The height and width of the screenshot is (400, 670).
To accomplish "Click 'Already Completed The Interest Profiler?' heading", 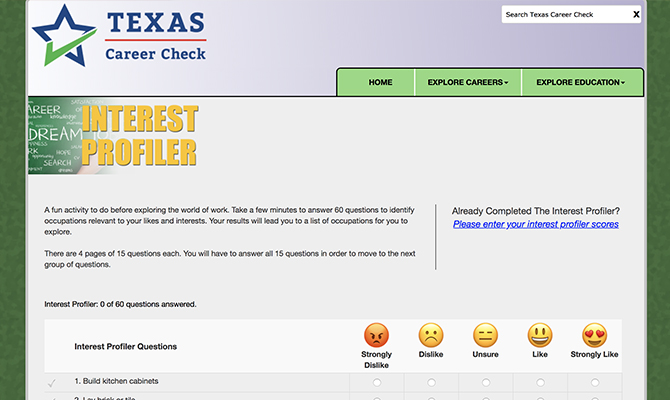I will (x=536, y=211).
